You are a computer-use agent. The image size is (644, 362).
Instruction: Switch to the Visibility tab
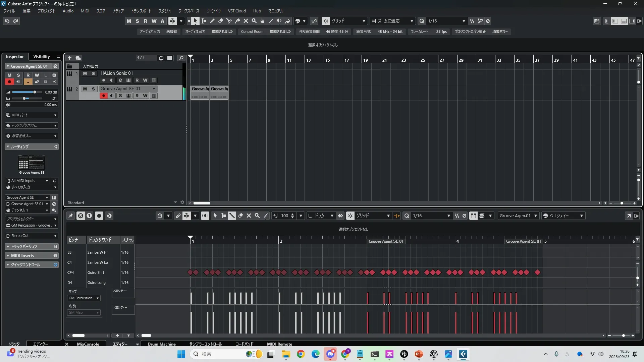click(41, 57)
